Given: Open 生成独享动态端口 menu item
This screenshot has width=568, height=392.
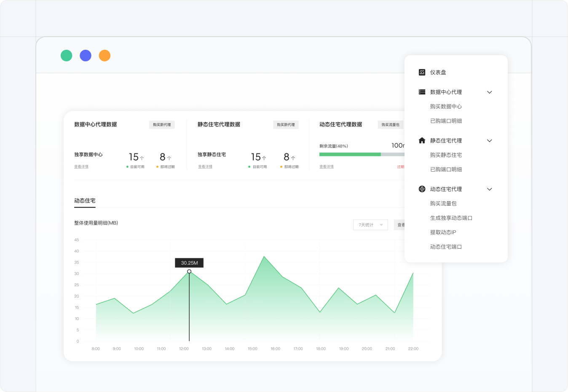Looking at the screenshot, I should click(x=451, y=218).
